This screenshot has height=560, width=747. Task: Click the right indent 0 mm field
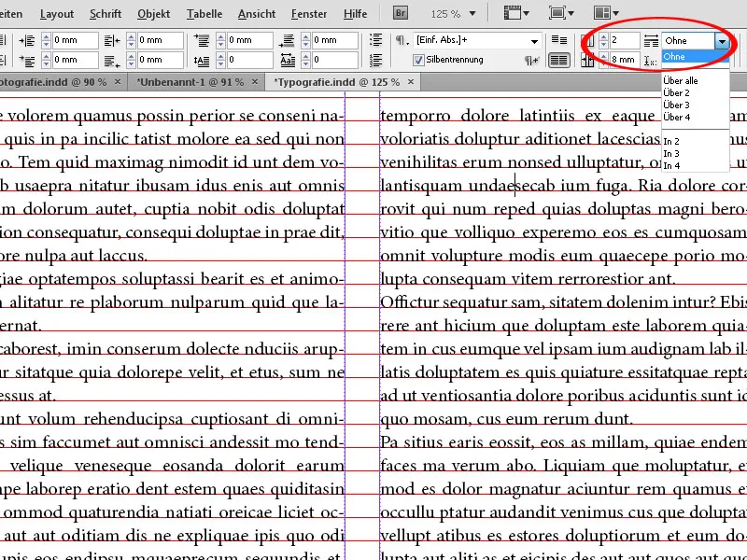click(x=161, y=40)
